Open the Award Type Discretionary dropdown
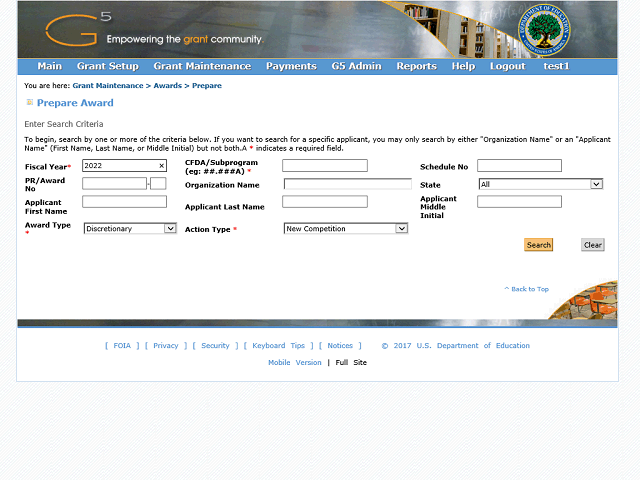This screenshot has width=640, height=480. point(130,229)
